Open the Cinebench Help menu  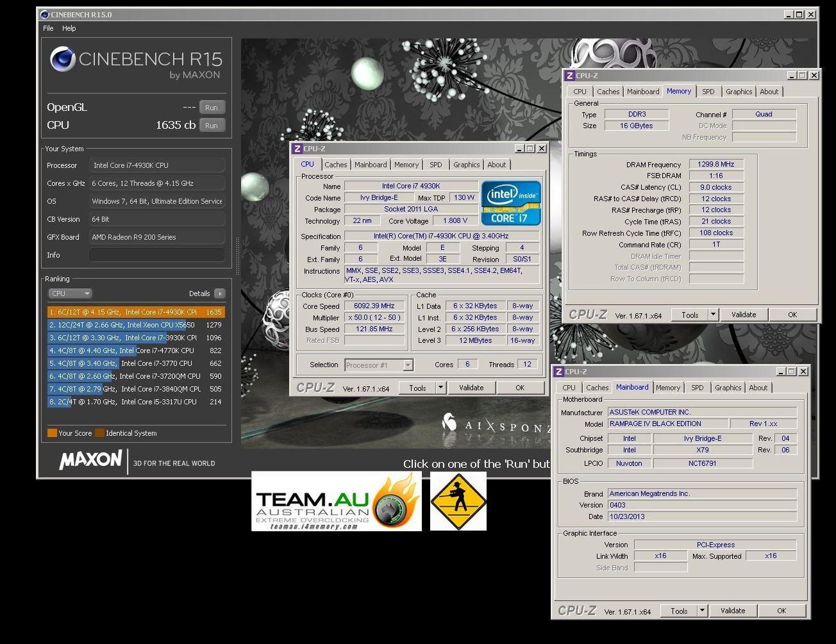[x=69, y=28]
